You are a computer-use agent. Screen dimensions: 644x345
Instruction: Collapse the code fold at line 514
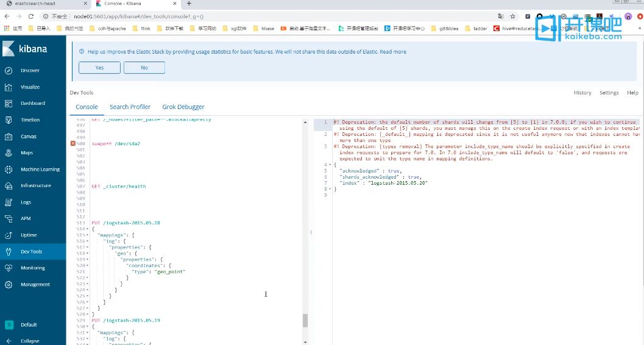87,229
